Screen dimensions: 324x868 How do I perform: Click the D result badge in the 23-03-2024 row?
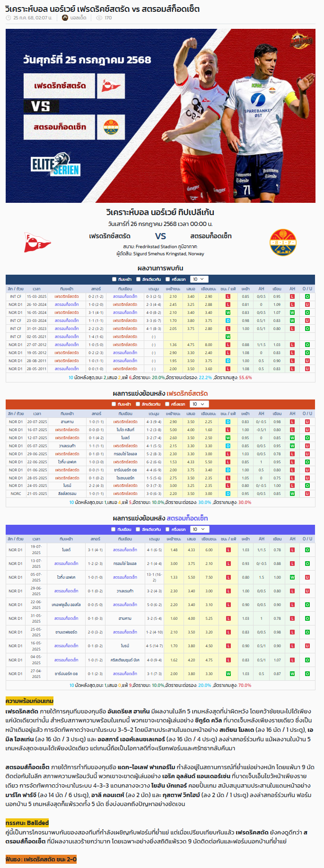pos(228,321)
